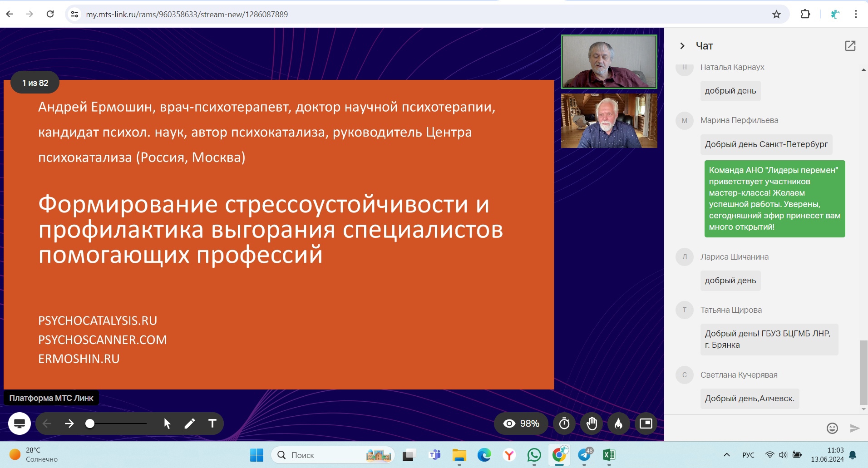The height and width of the screenshot is (468, 868).
Task: Open emoji picker in chat
Action: pyautogui.click(x=832, y=428)
